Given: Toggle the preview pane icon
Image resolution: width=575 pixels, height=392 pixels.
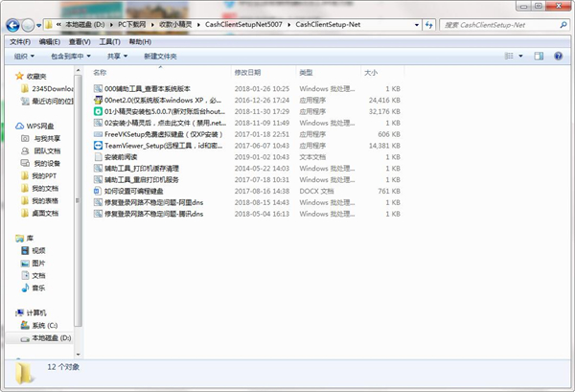Looking at the screenshot, I should click(539, 57).
